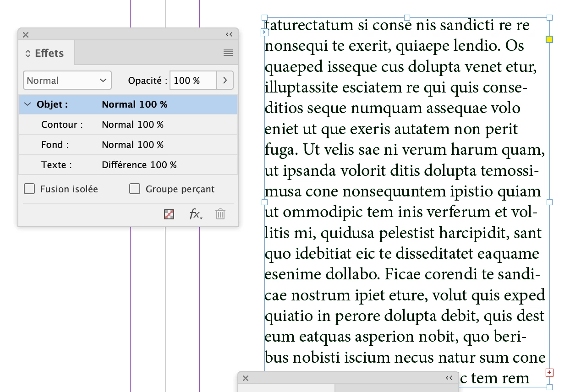The width and height of the screenshot is (570, 392).
Task: Click the yellow live corners square
Action: click(x=550, y=39)
